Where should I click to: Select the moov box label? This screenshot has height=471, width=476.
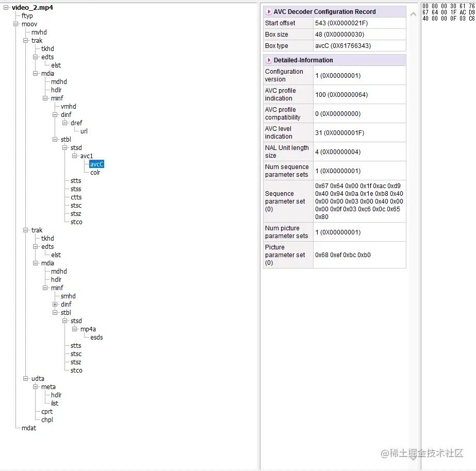point(29,24)
